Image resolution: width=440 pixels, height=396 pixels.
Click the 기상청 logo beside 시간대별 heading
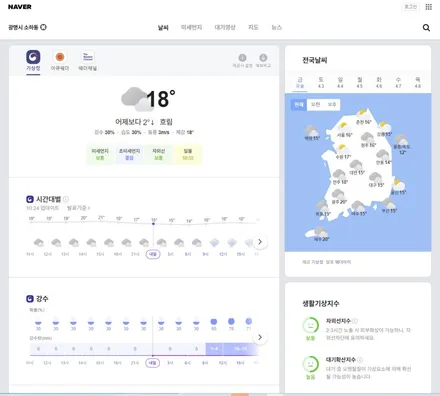point(30,199)
